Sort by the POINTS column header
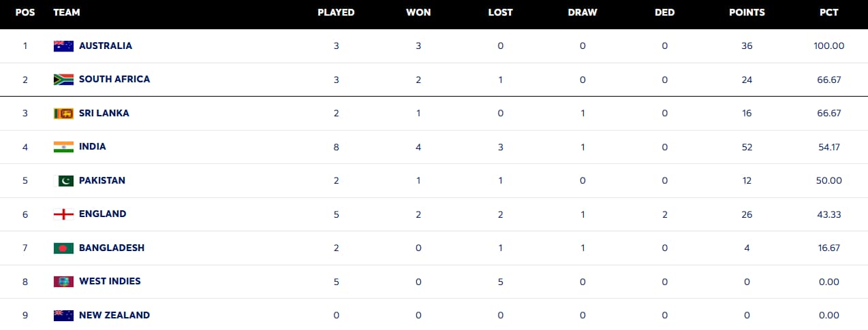The image size is (868, 330). [747, 13]
